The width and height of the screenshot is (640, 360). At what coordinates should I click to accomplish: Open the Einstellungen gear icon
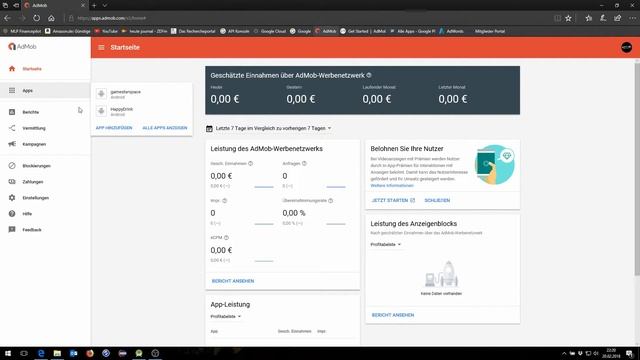[x=12, y=198]
